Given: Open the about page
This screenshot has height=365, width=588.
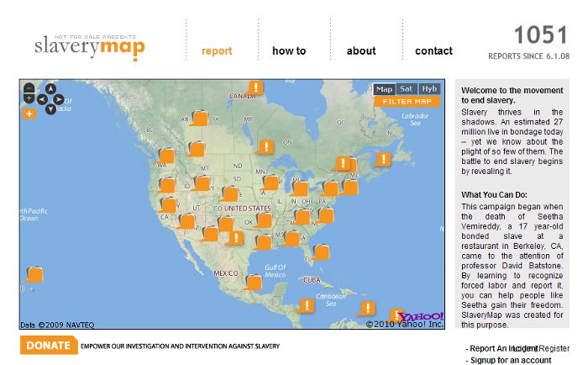Looking at the screenshot, I should click(361, 50).
